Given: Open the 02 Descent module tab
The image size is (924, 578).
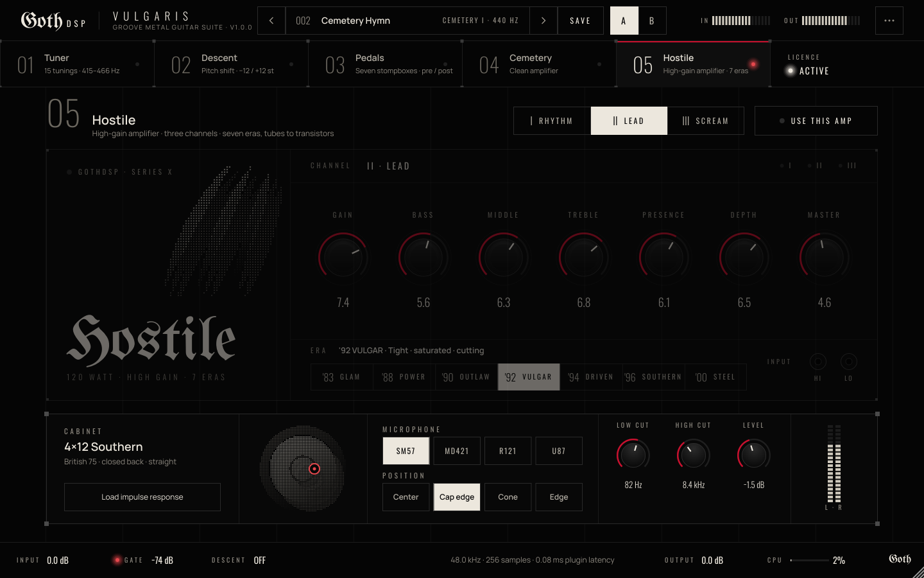Looking at the screenshot, I should (x=231, y=64).
